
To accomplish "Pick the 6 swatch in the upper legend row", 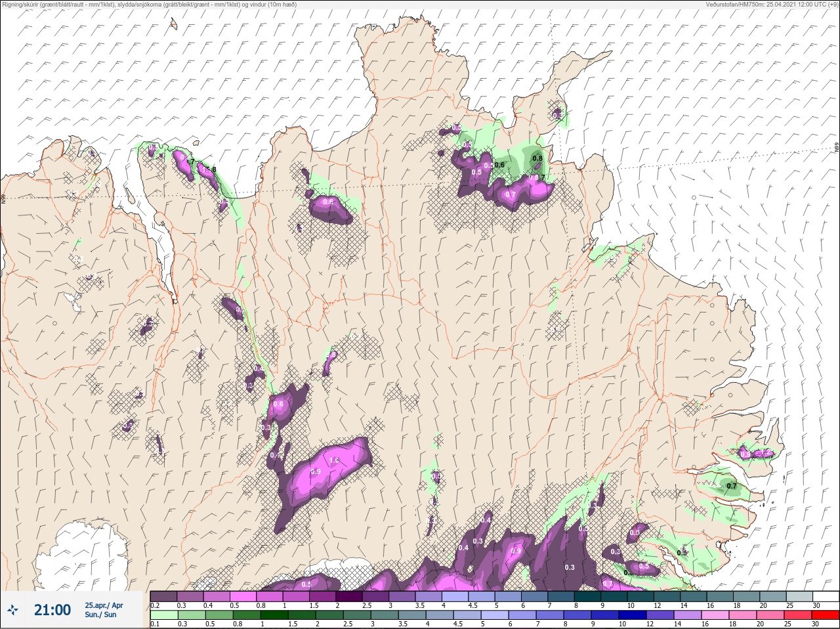I will (x=535, y=596).
